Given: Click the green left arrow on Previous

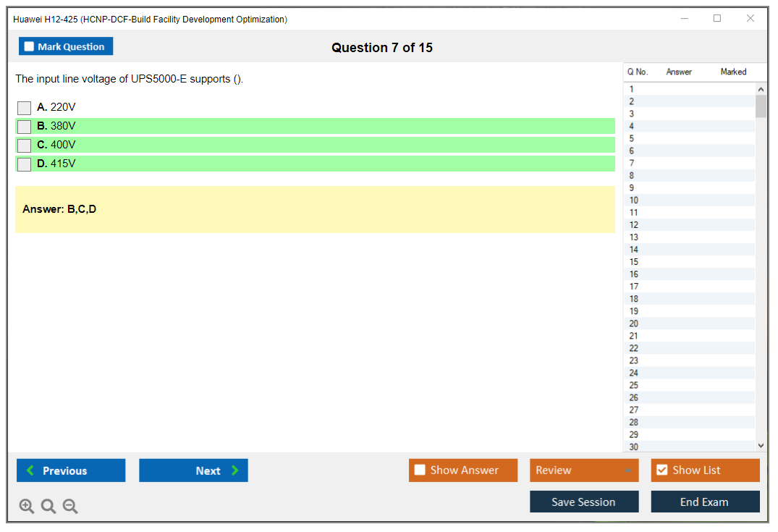Looking at the screenshot, I should click(x=30, y=470).
